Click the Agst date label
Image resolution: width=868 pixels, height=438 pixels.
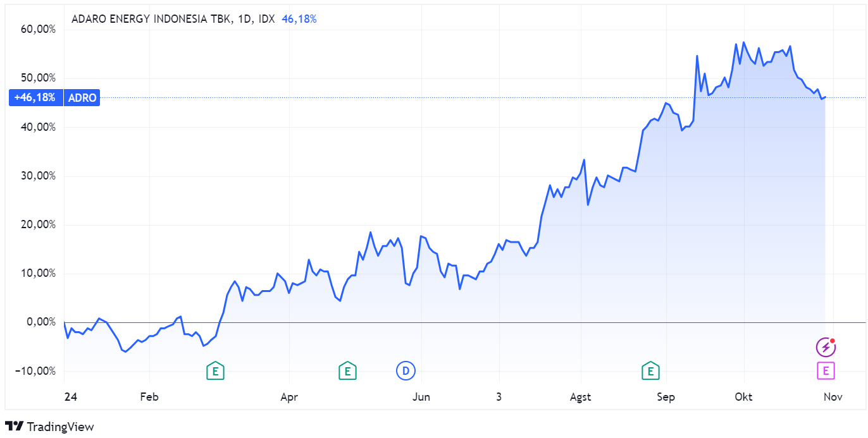pos(581,397)
